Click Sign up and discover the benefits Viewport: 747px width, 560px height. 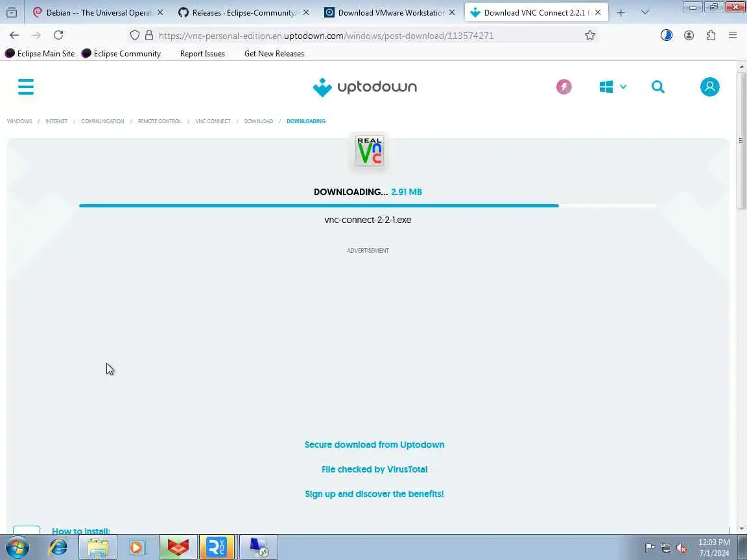click(374, 495)
